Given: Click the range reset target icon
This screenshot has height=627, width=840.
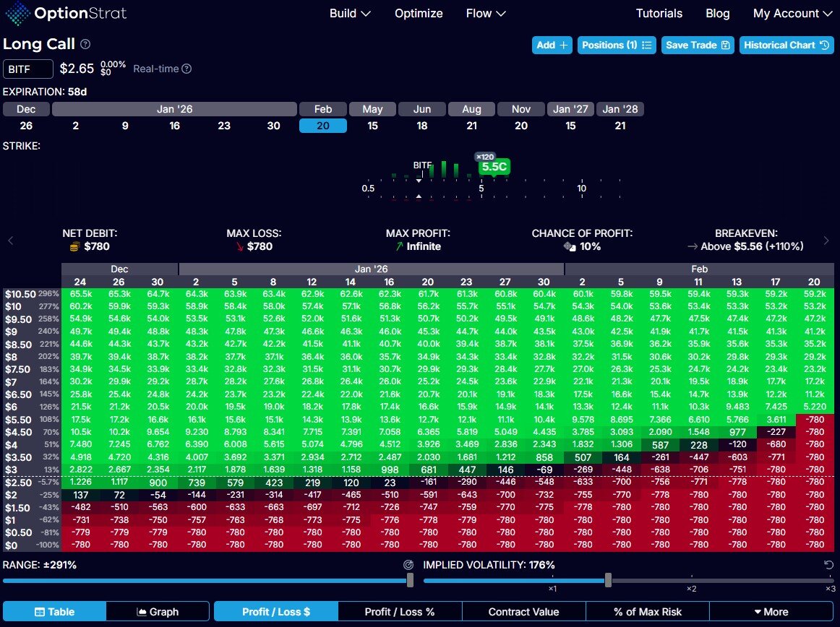Looking at the screenshot, I should click(x=408, y=565).
